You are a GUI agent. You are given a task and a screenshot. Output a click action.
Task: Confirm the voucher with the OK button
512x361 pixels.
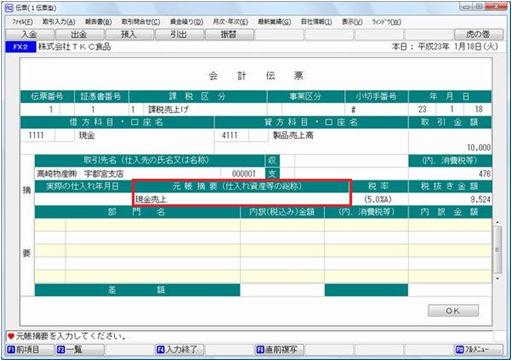453,311
